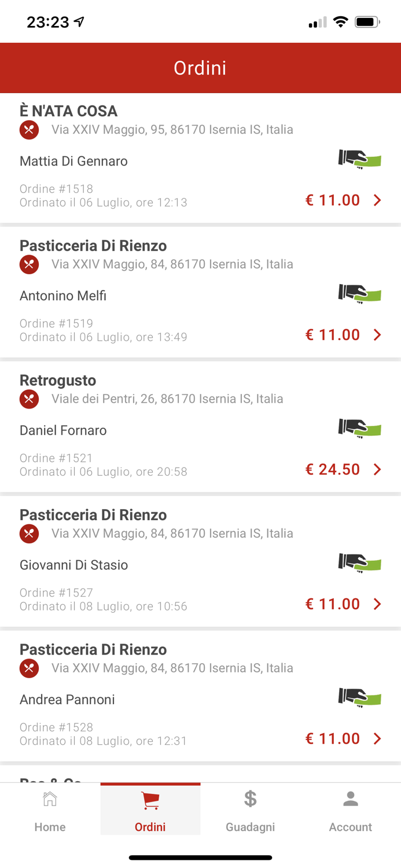Tap the cash payment icon on order #1518
This screenshot has width=401, height=868.
coord(360,158)
